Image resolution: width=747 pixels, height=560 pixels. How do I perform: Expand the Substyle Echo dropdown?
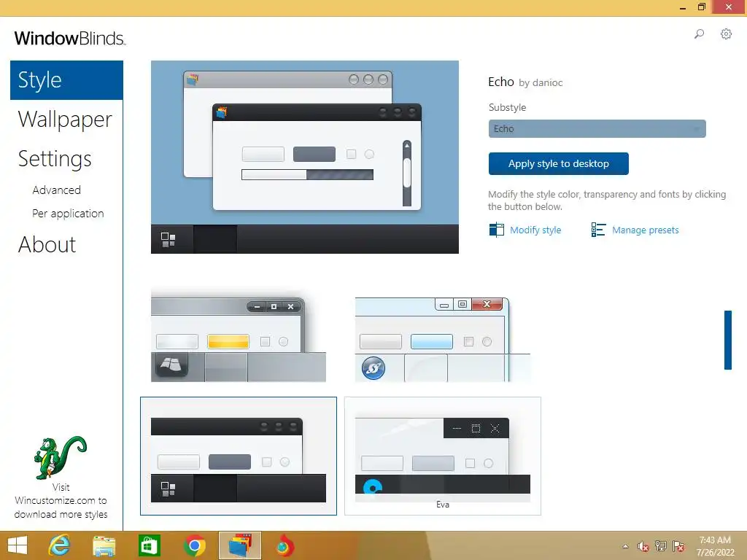[x=597, y=128]
